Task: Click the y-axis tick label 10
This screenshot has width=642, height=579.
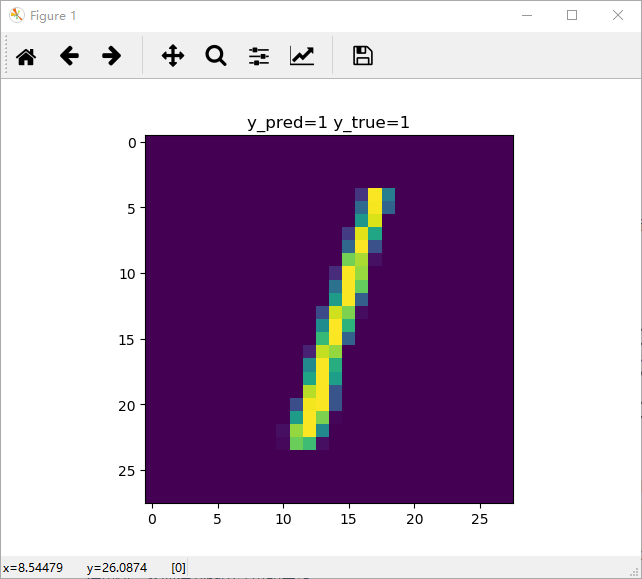Action: coord(128,274)
